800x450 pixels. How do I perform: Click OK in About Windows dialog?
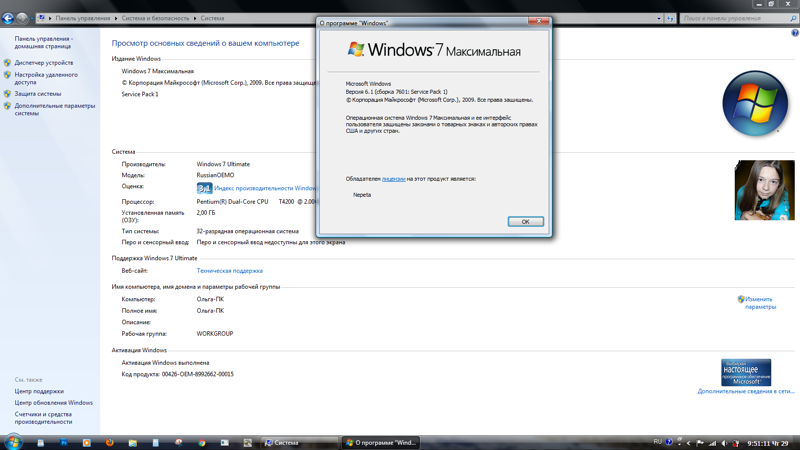point(526,221)
